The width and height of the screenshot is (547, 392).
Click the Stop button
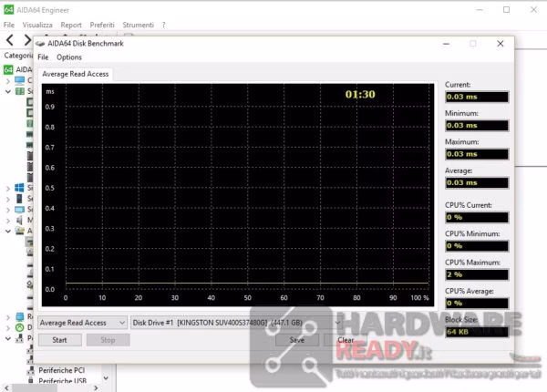(x=108, y=340)
